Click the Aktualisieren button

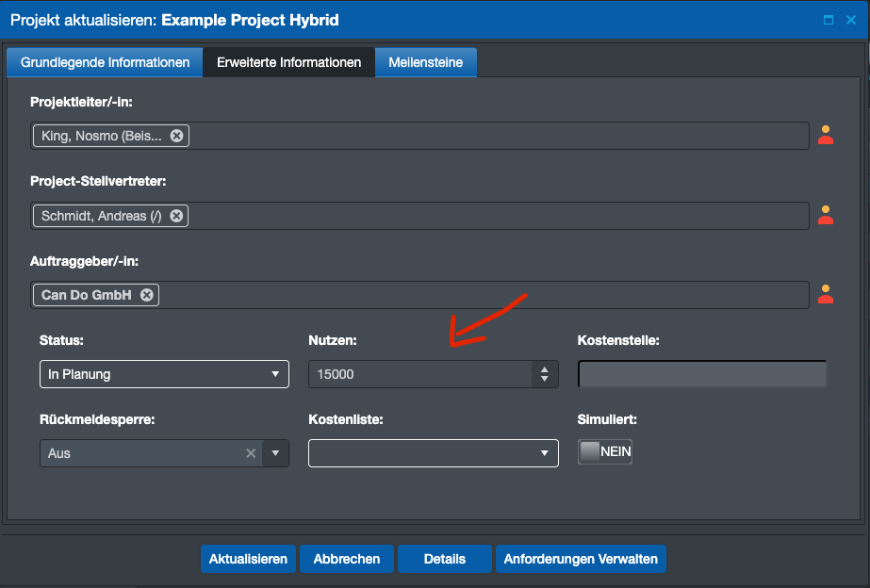[248, 558]
